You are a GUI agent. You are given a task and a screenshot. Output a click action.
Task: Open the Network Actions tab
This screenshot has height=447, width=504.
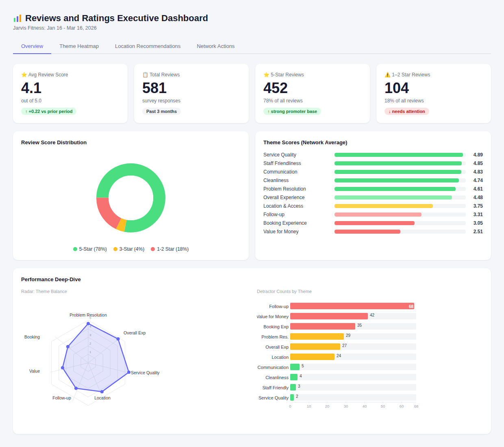pyautogui.click(x=215, y=46)
